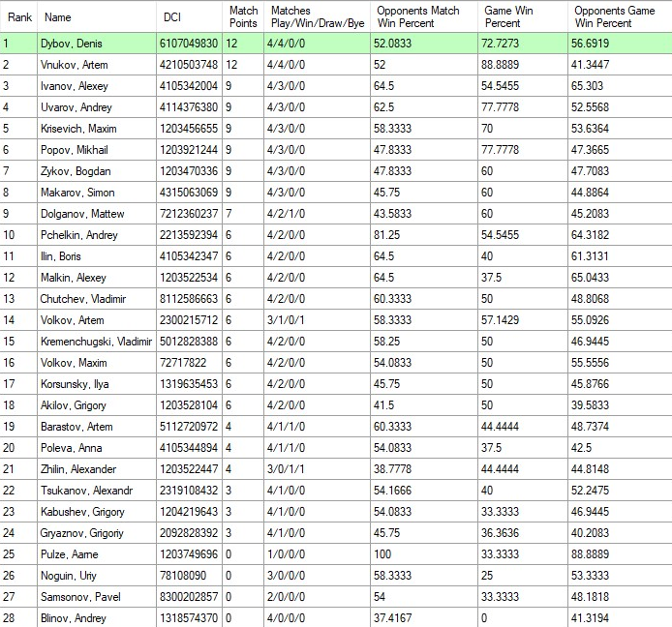Sort by the Rank column header
The height and width of the screenshot is (627, 672).
pyautogui.click(x=19, y=16)
